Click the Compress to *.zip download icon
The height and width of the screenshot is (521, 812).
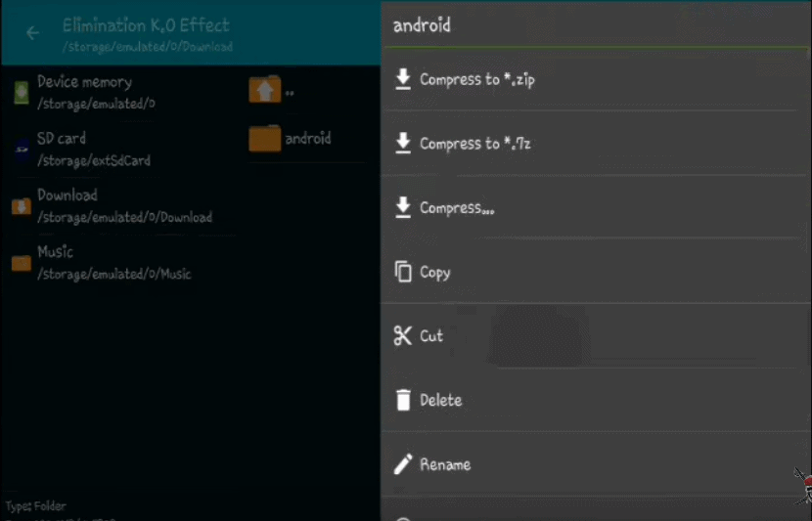click(403, 79)
